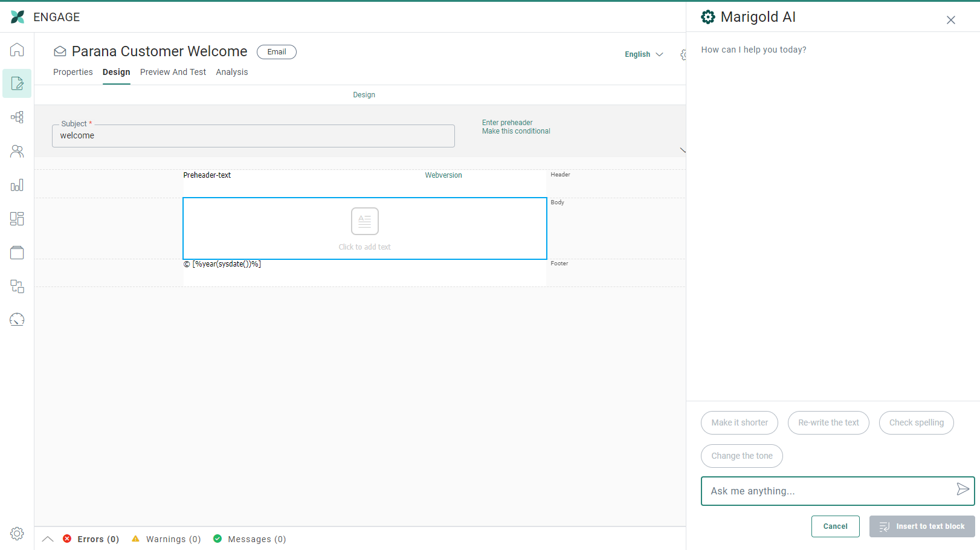Collapse the subject section chevron
Image resolution: width=980 pixels, height=550 pixels.
coord(683,150)
